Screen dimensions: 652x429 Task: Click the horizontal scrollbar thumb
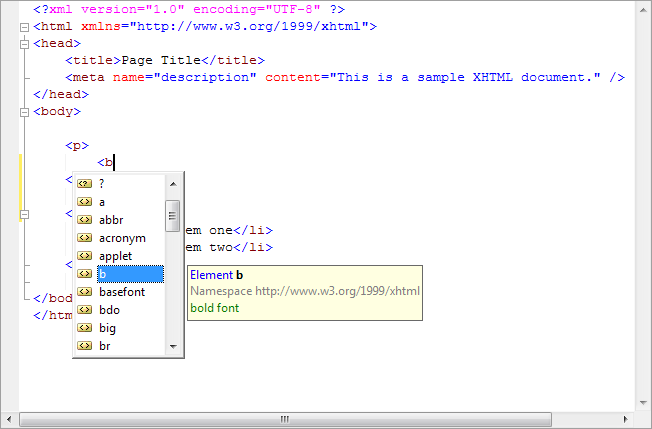coord(285,419)
